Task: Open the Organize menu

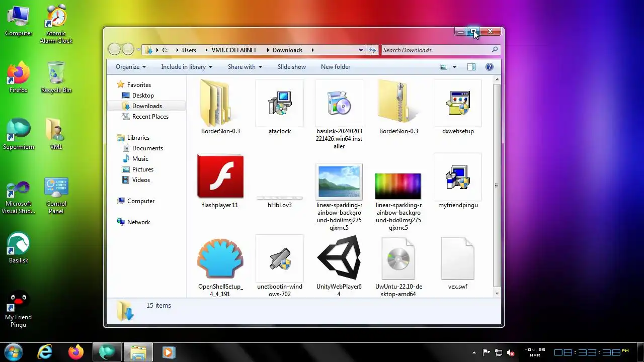Action: click(130, 67)
